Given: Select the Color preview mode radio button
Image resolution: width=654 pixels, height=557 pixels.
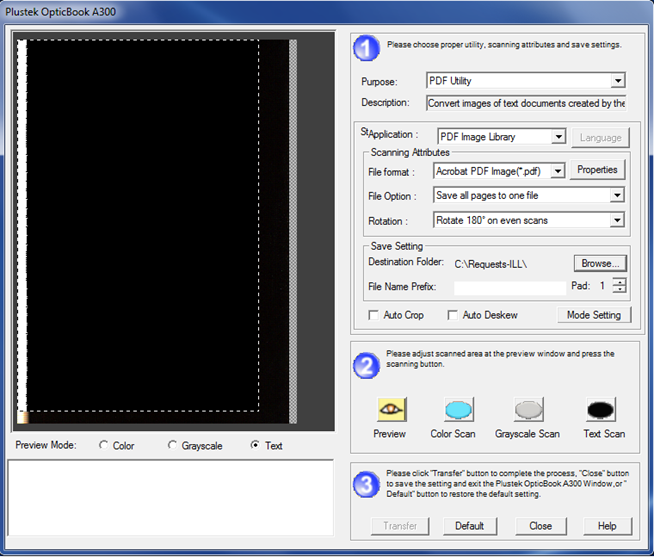Looking at the screenshot, I should [103, 445].
